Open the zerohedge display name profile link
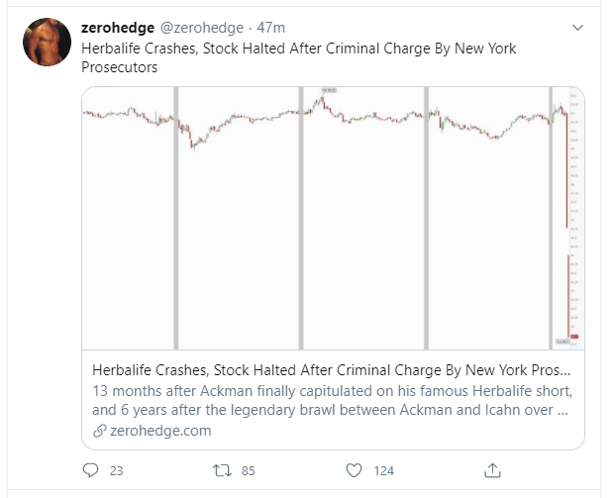This screenshot has width=614, height=498. click(x=117, y=27)
